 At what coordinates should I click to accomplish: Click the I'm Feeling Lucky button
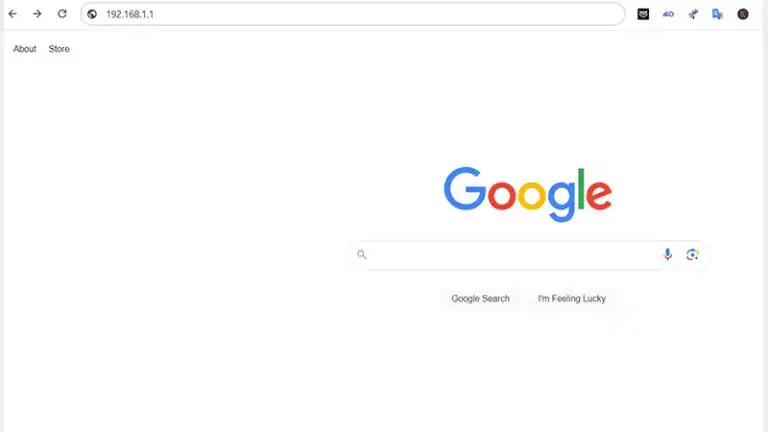pos(572,298)
